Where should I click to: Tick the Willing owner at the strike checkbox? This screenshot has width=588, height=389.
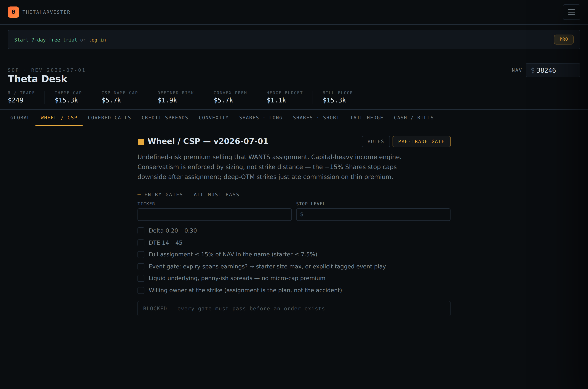point(141,290)
